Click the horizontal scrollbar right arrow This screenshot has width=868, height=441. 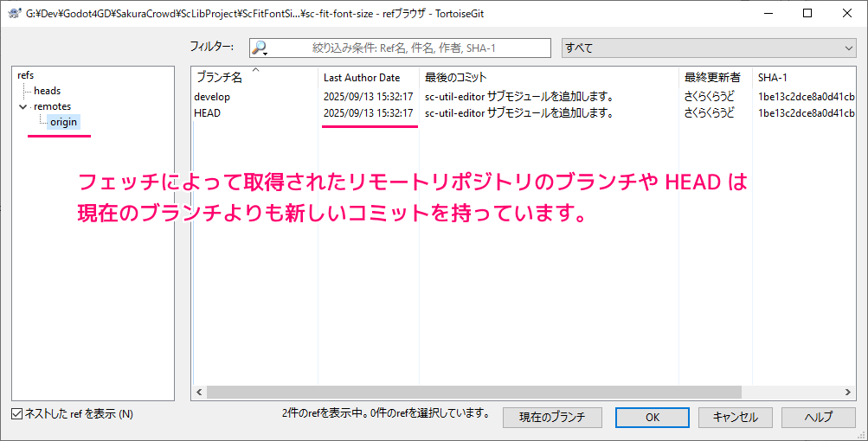point(847,393)
